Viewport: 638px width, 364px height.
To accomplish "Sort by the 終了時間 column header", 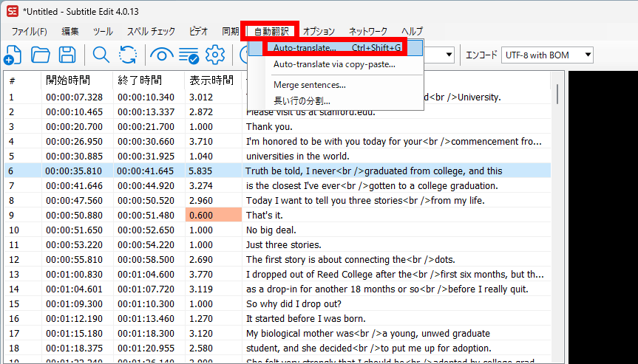I will pyautogui.click(x=149, y=80).
